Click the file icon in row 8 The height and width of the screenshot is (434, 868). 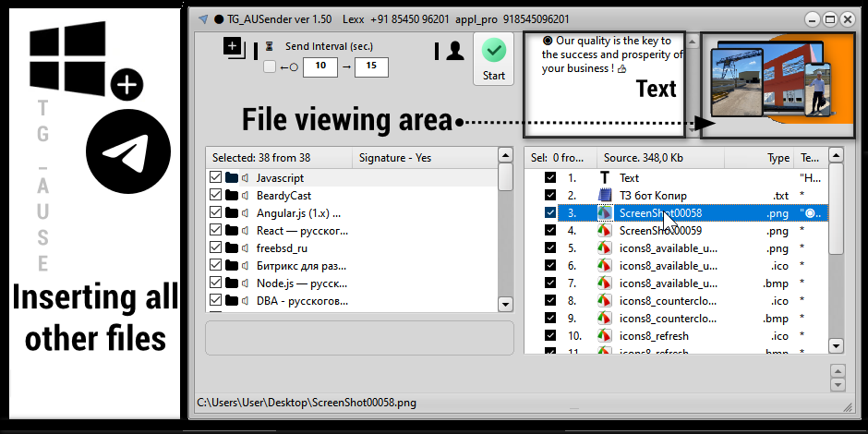605,301
